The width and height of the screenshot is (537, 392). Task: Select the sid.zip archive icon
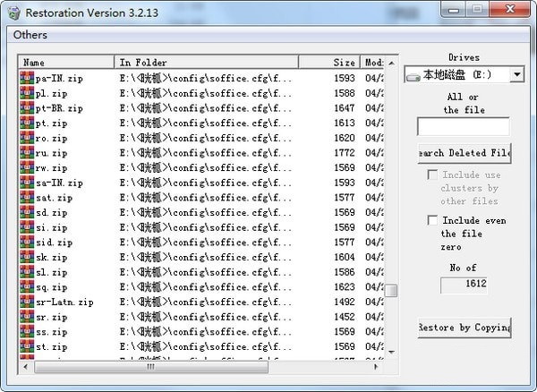point(26,243)
